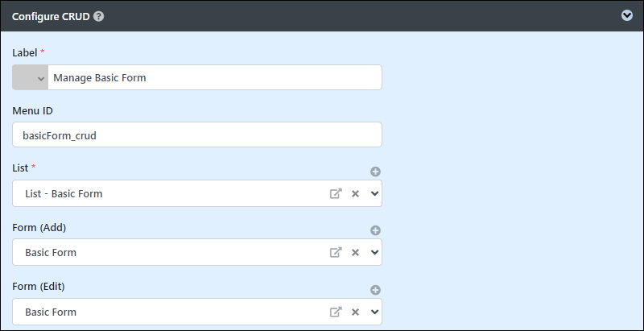The height and width of the screenshot is (331, 644).
Task: Collapse the Configure CRUD panel chevron
Action: click(627, 15)
